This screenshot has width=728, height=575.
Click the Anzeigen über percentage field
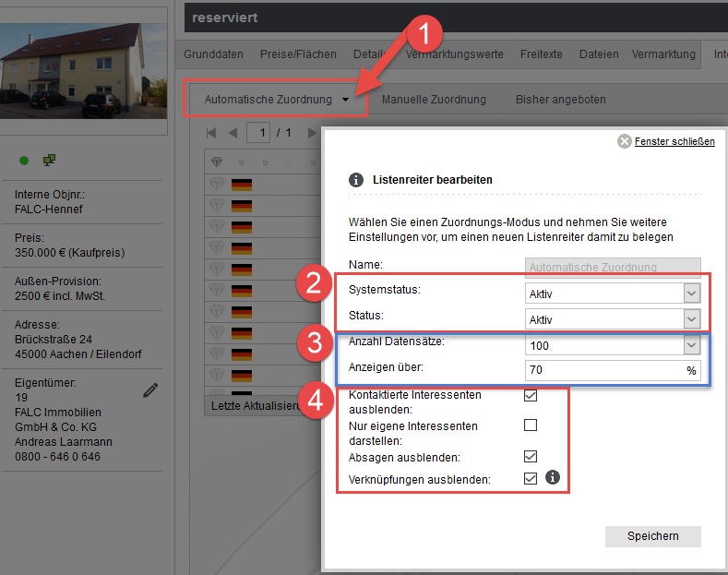pyautogui.click(x=603, y=371)
